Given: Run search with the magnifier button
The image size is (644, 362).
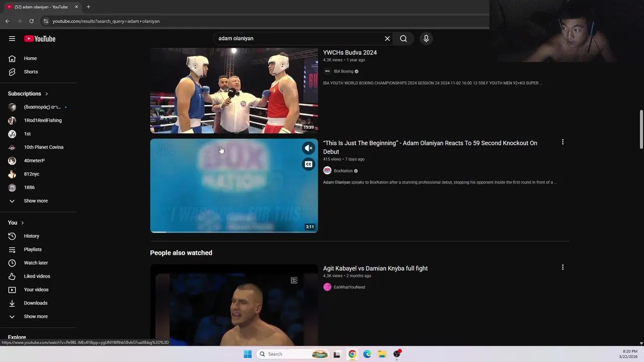Looking at the screenshot, I should (404, 39).
